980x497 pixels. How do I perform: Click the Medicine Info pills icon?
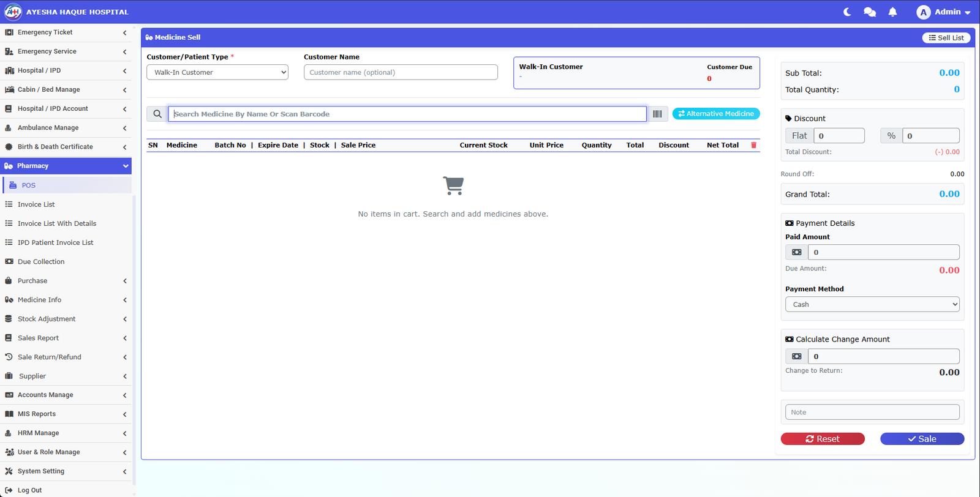(x=9, y=300)
